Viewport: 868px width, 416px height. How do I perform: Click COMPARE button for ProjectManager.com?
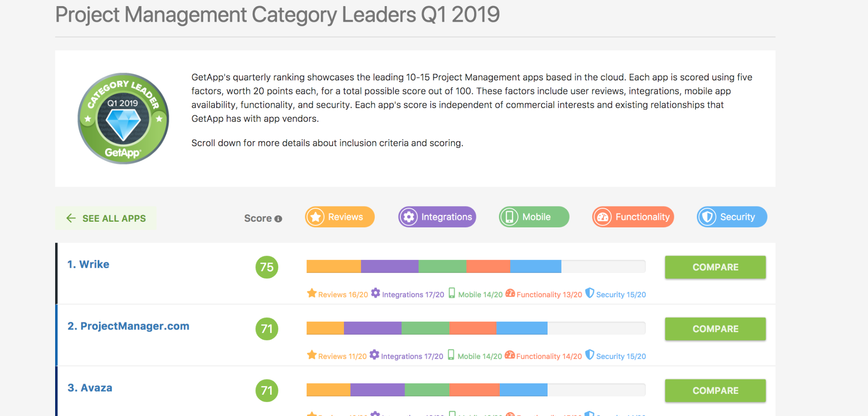click(x=715, y=329)
